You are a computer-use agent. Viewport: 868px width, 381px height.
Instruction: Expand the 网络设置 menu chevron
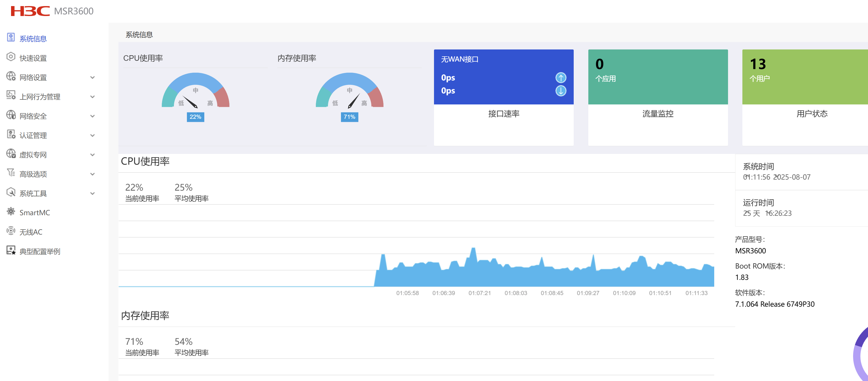pos(92,78)
